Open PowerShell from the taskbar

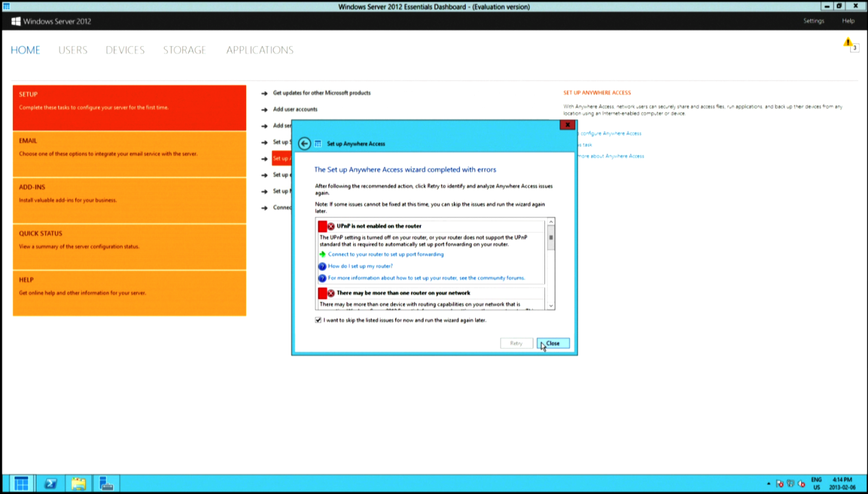click(50, 484)
